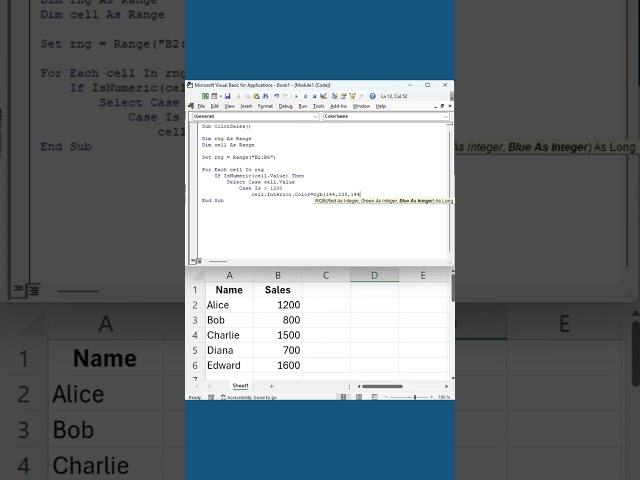Click the Break pause icon
Image resolution: width=640 pixels, height=480 pixels.
pos(305,96)
